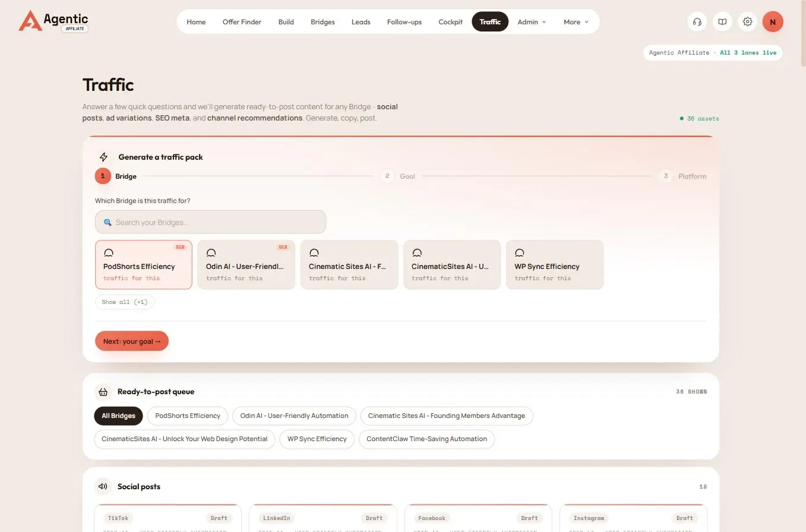Filter queue by WP Sync Efficiency chip
The height and width of the screenshot is (532, 806).
point(317,439)
